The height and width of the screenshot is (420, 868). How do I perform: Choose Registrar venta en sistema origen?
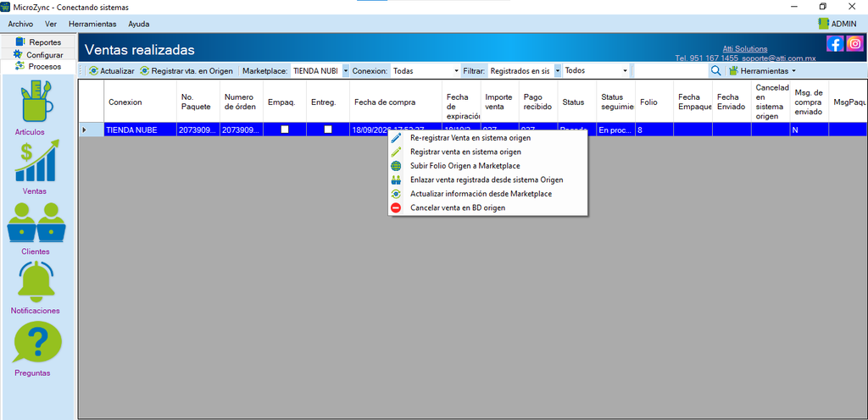487,152
